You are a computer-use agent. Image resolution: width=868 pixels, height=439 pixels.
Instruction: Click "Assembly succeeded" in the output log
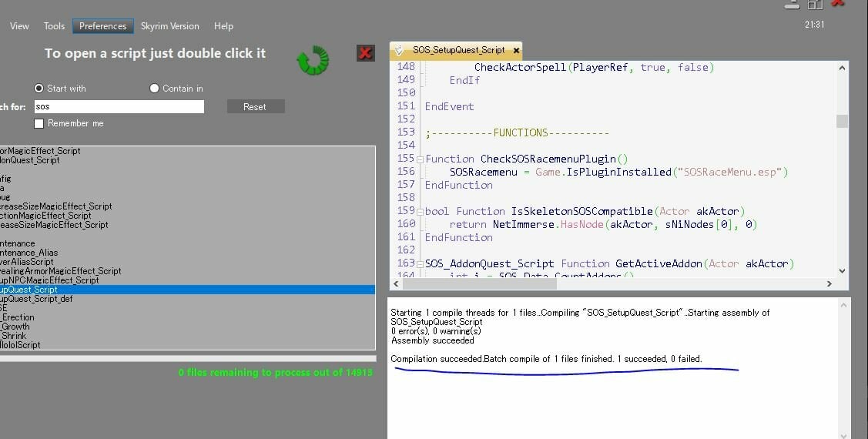433,340
